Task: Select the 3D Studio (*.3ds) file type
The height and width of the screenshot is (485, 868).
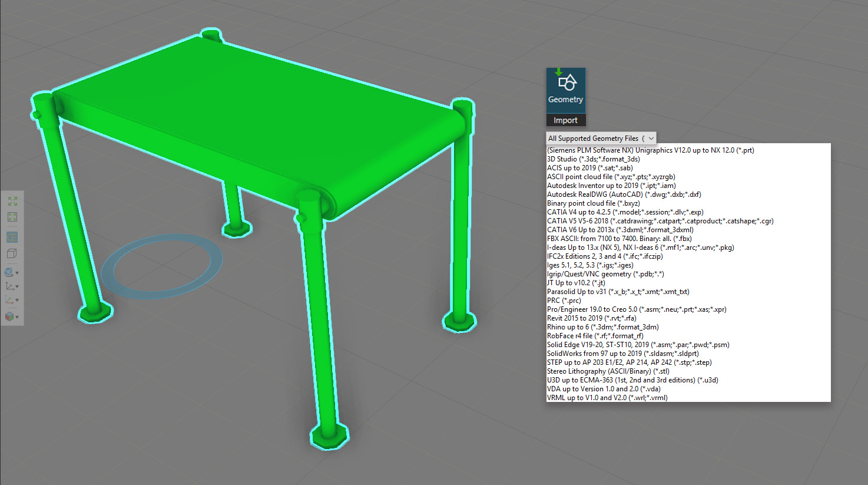Action: coord(593,159)
